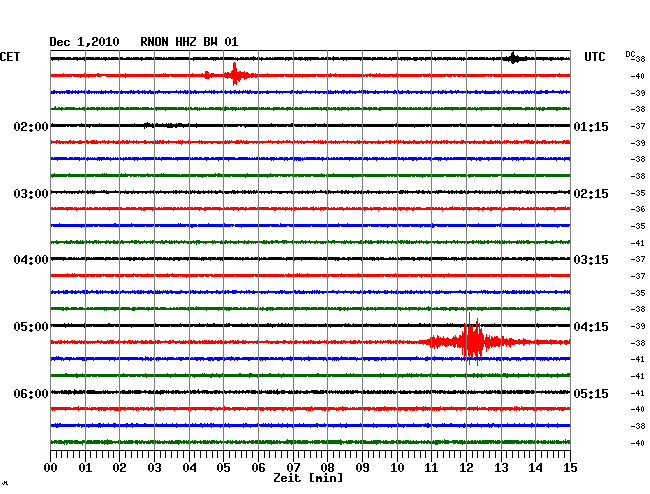The height and width of the screenshot is (494, 650).
Task: Click the "03:15" UTC time label
Action: coord(591,260)
